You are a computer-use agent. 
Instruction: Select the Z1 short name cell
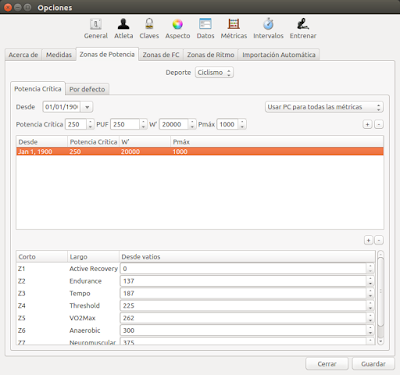[42, 269]
